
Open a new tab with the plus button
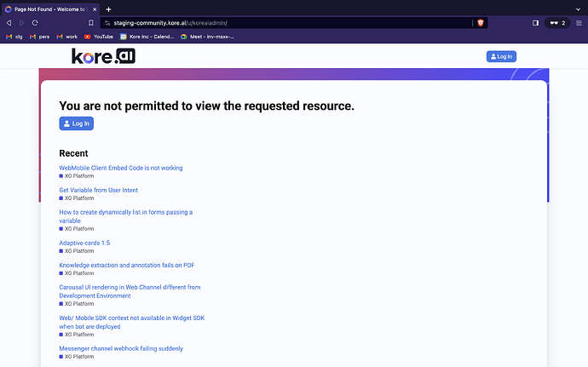click(108, 9)
